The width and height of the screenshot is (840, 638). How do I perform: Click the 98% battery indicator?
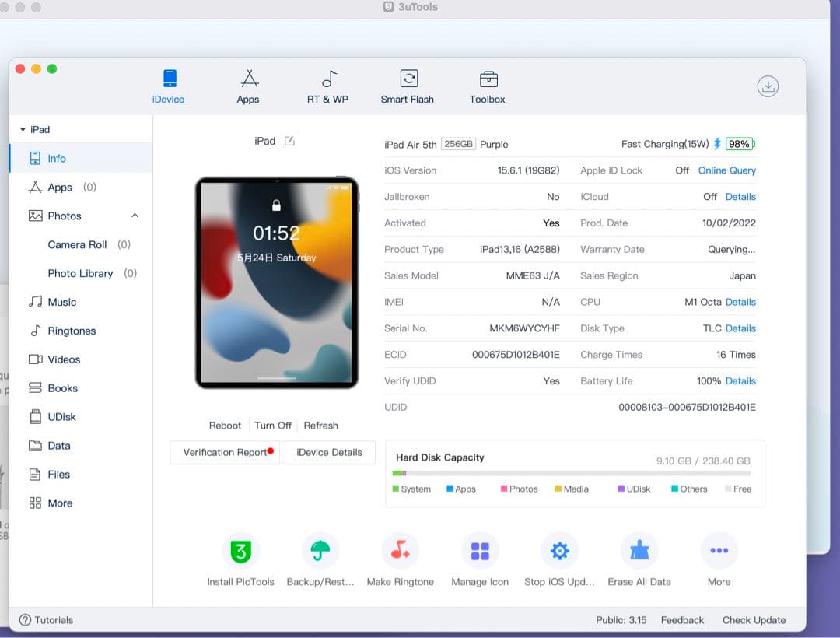[740, 144]
